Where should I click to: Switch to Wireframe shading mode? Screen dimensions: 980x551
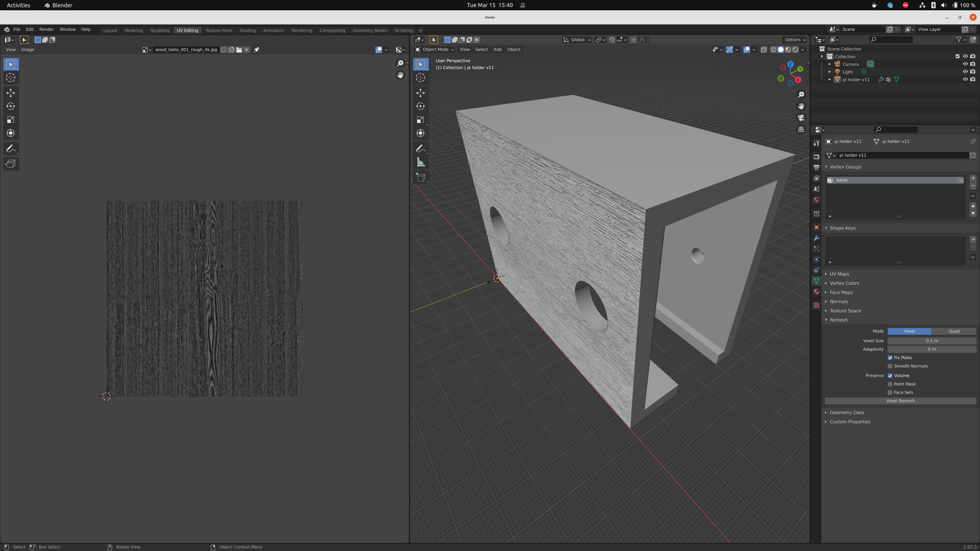[x=773, y=50]
